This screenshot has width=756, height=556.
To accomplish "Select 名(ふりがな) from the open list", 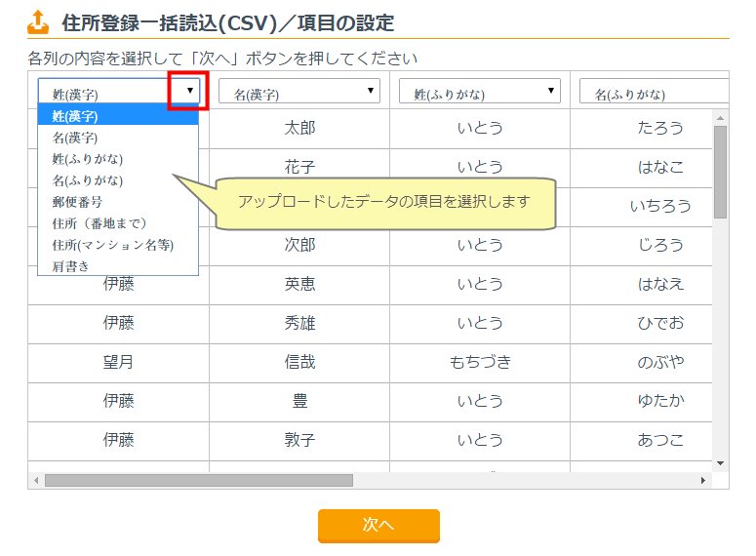I will [118, 180].
